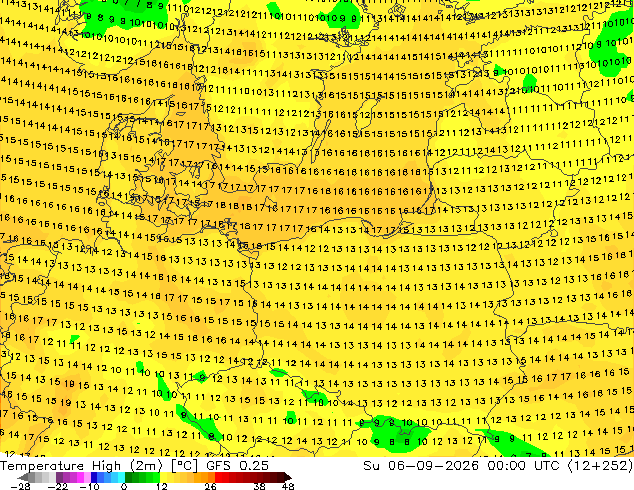Click the '(12+252)' forecast hour text
Viewport: 634px width, 490px height.
[600, 466]
